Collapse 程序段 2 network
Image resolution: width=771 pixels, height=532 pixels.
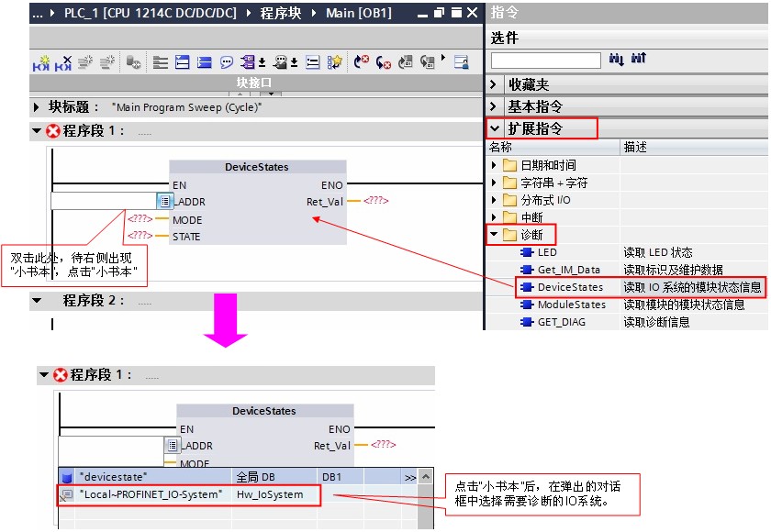37,300
